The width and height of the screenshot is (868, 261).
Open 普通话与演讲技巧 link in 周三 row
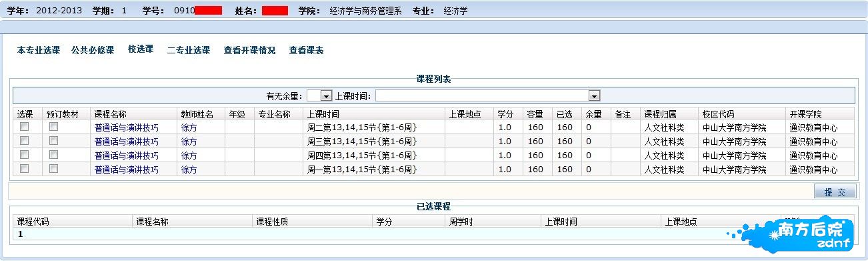[127, 142]
